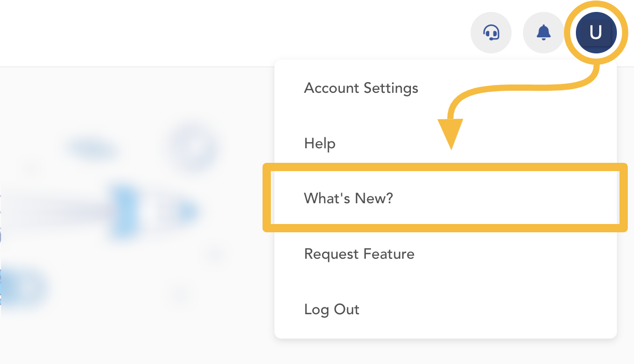The image size is (634, 364).
Task: Open the headset support icon
Action: click(491, 33)
